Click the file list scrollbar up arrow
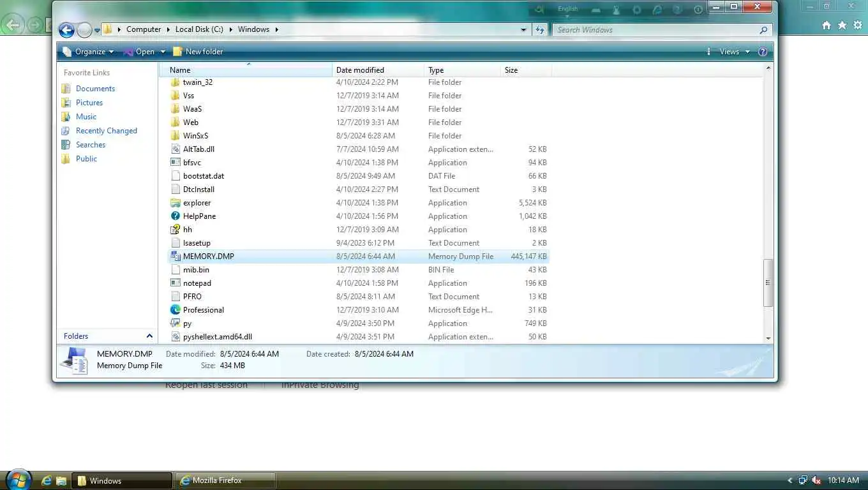Screen dimensions: 868x490 (x=768, y=68)
